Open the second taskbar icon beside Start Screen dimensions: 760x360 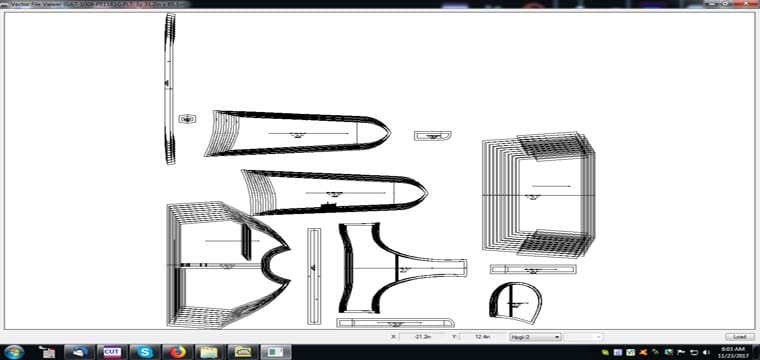coord(48,352)
